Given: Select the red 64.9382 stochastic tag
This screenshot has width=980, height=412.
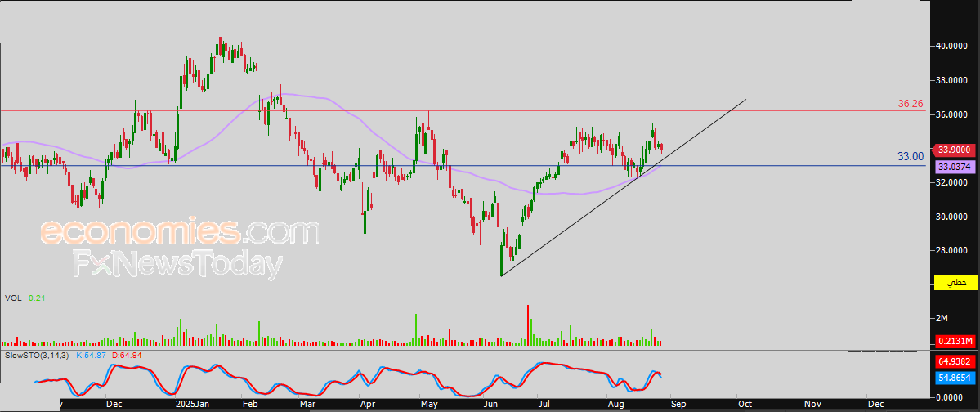Looking at the screenshot, I should point(955,361).
